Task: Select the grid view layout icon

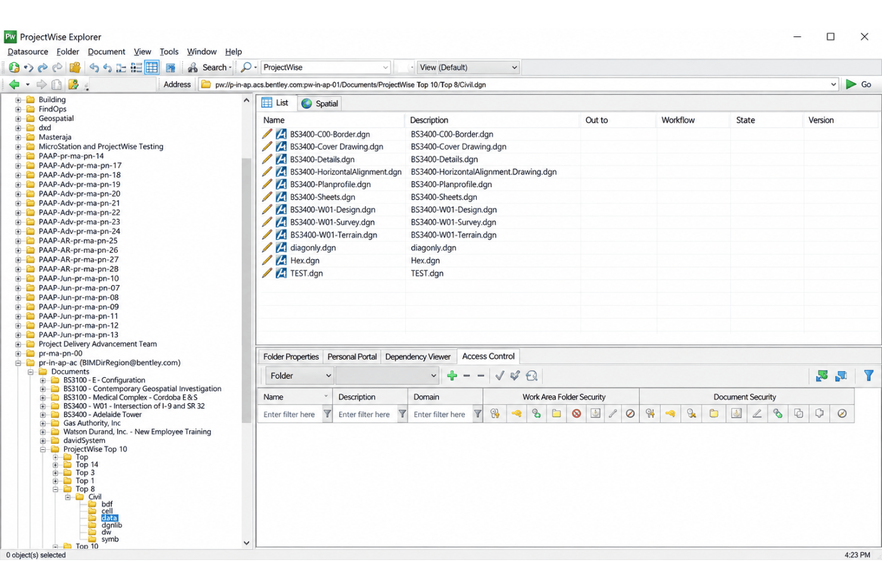Action: (152, 67)
